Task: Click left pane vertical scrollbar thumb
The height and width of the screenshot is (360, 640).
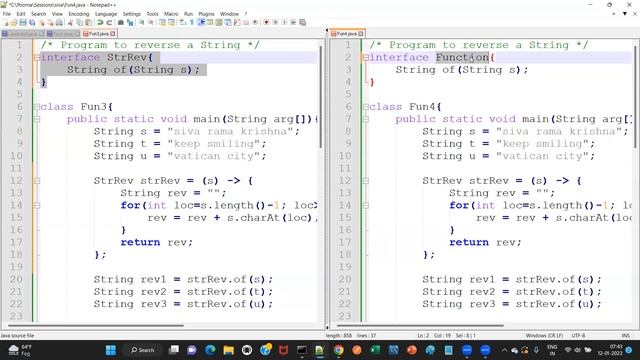Action: (x=321, y=97)
